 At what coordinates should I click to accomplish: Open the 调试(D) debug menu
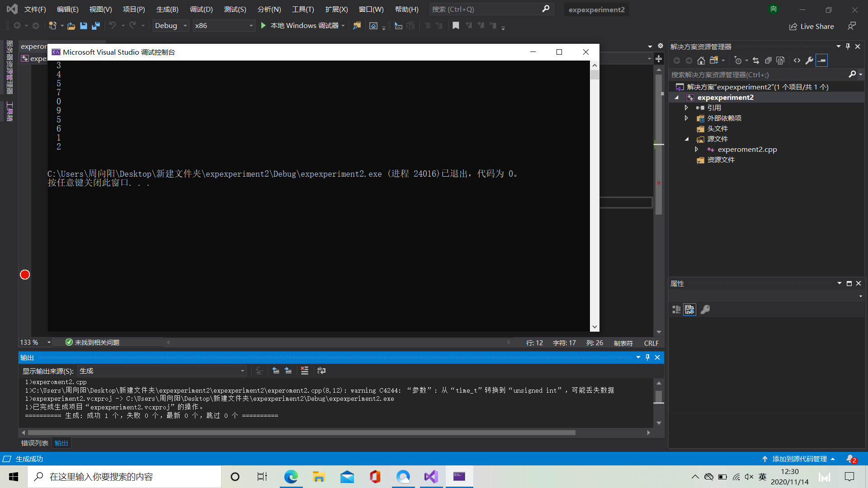pyautogui.click(x=201, y=9)
